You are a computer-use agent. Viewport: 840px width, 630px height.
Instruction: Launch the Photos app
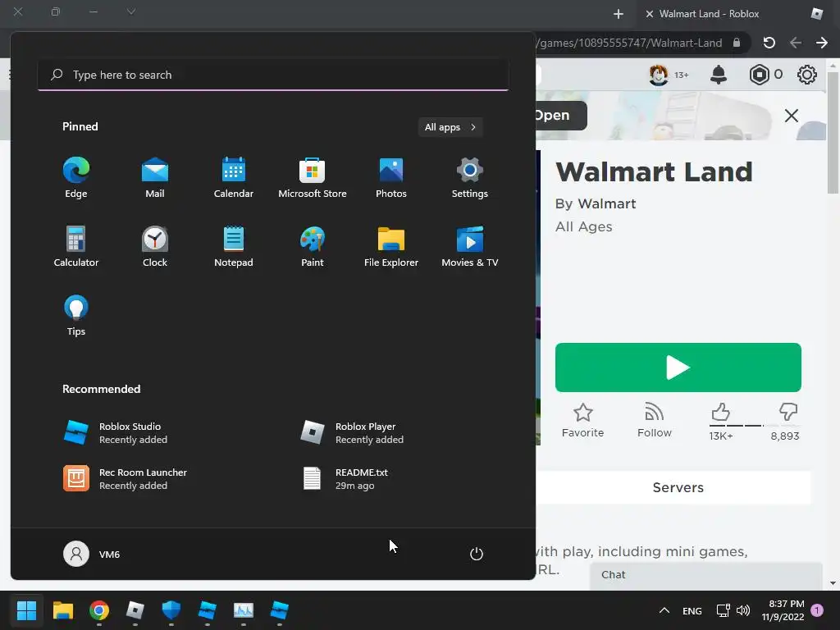pyautogui.click(x=391, y=178)
